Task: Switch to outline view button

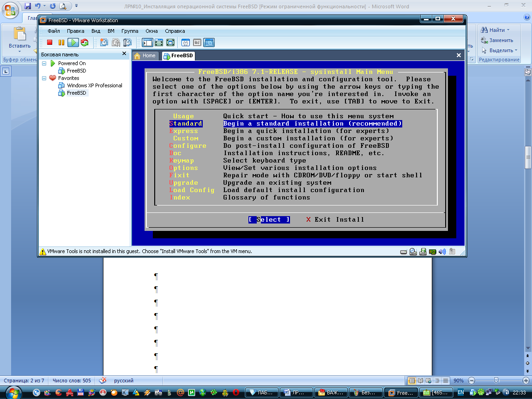Action: [x=437, y=381]
